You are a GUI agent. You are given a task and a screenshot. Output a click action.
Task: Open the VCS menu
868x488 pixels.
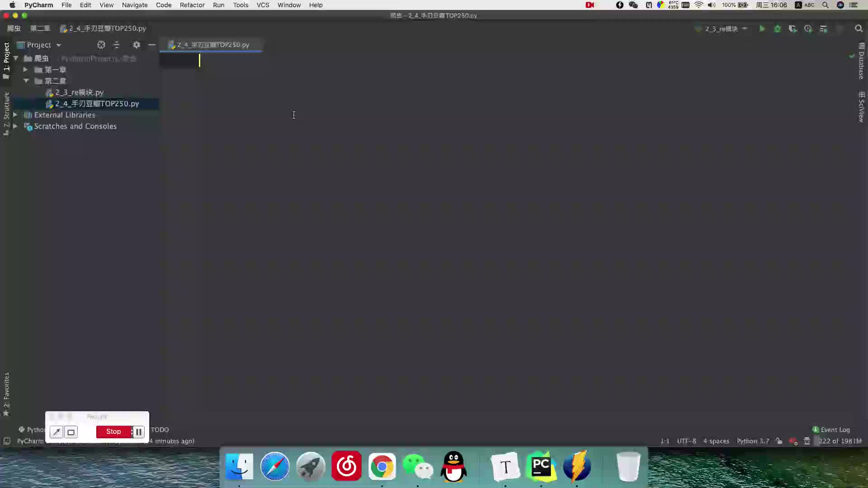click(263, 5)
